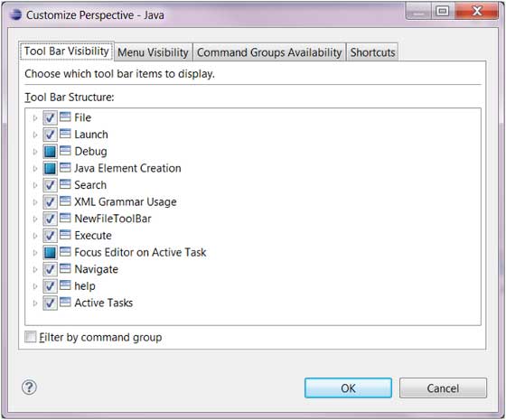Image resolution: width=506 pixels, height=420 pixels.
Task: Select the NewFileToolBar row label
Action: (113, 219)
